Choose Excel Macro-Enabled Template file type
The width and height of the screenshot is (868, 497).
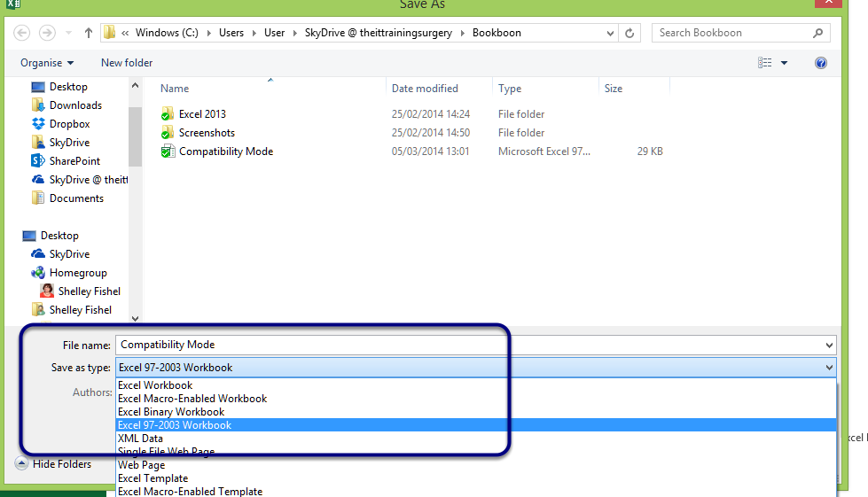tap(476, 492)
